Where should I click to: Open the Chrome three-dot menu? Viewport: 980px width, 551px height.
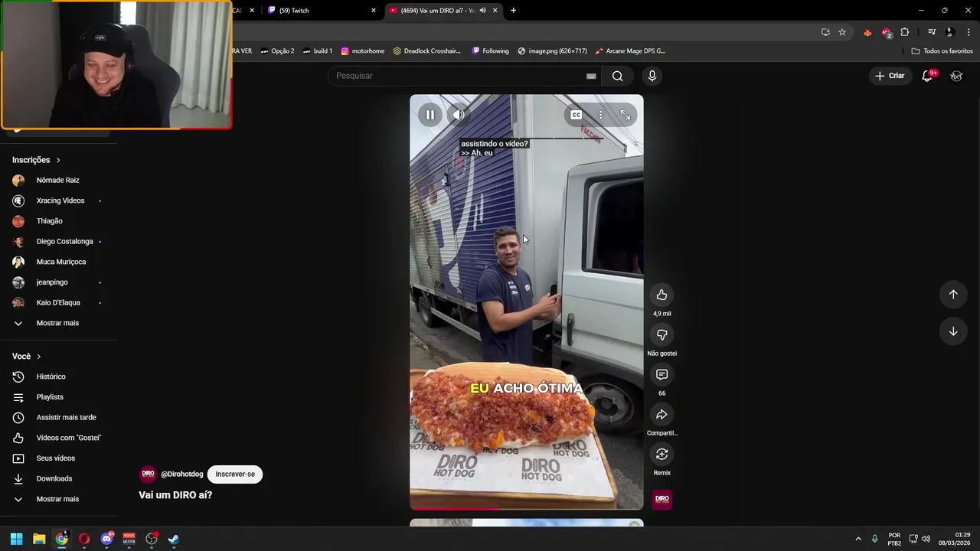point(969,32)
